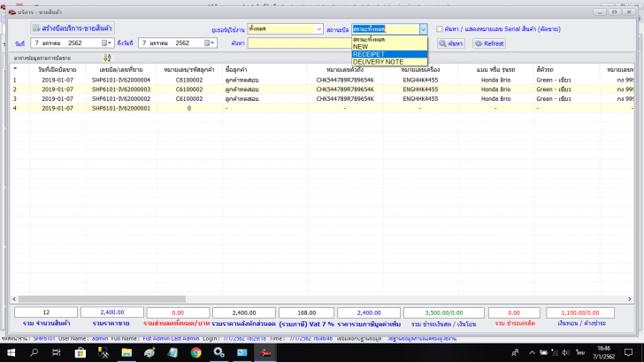
Task: Select RECEIPET in the status dropdown list
Action: tap(369, 54)
